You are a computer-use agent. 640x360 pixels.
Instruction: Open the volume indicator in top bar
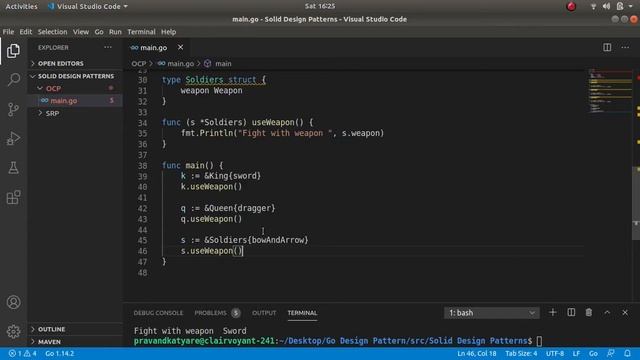click(607, 6)
